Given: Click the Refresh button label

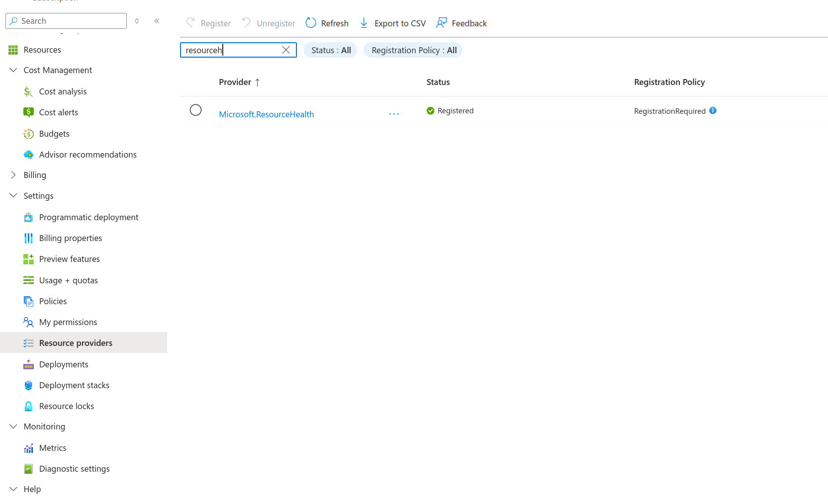Looking at the screenshot, I should click(335, 23).
